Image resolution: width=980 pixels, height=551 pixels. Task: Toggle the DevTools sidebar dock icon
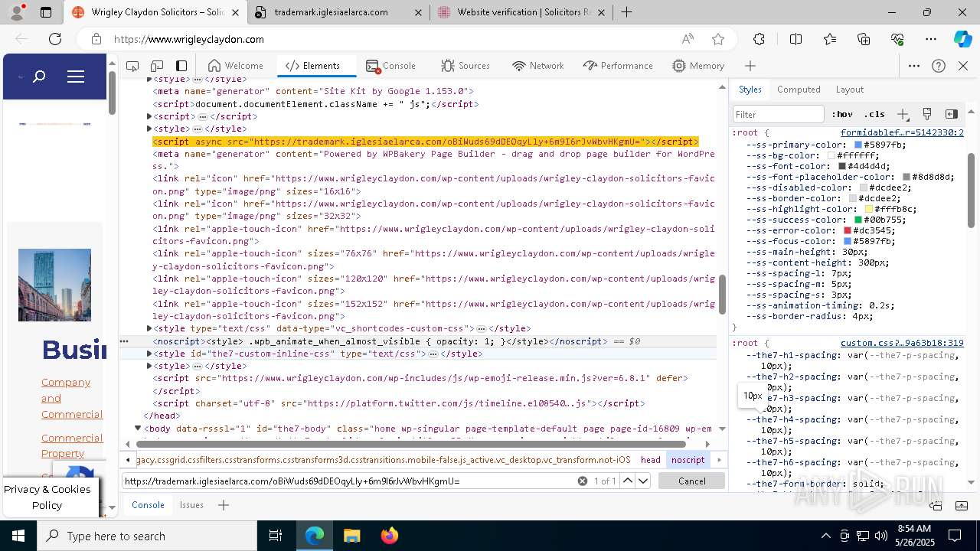(x=181, y=66)
